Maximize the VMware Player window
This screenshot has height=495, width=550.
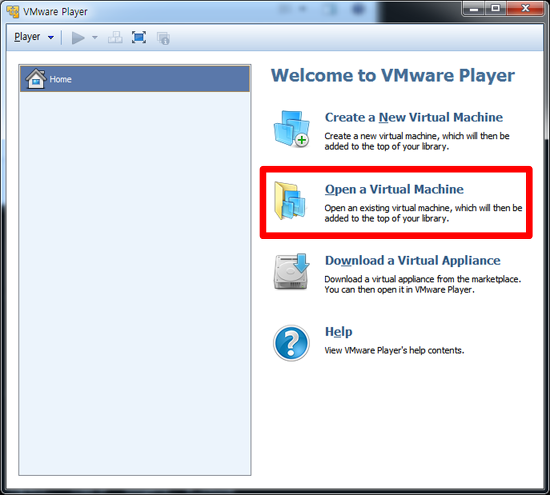click(495, 8)
